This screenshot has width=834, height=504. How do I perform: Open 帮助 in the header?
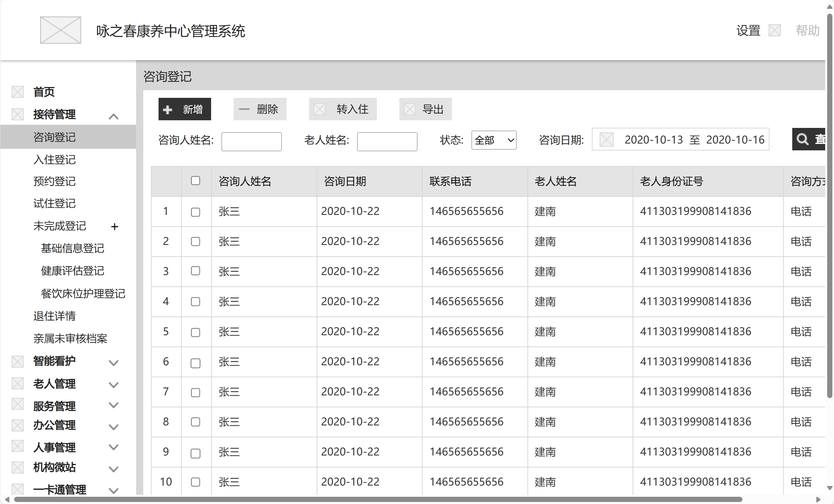coord(808,30)
